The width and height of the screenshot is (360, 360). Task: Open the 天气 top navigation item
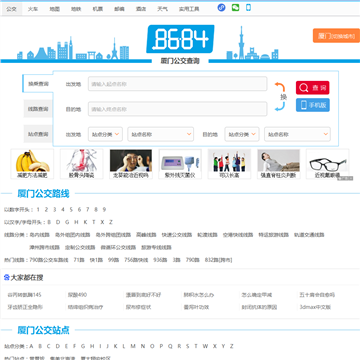pyautogui.click(x=162, y=9)
